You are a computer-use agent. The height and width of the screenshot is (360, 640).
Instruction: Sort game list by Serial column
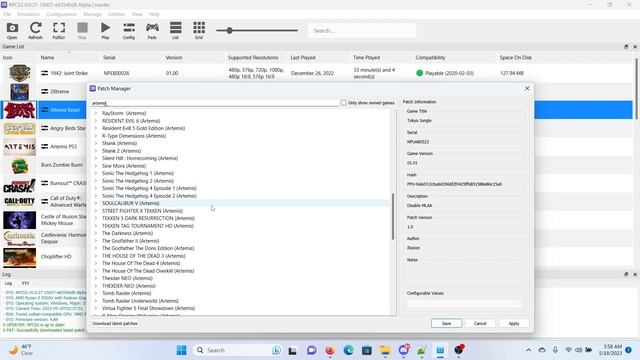coord(109,58)
